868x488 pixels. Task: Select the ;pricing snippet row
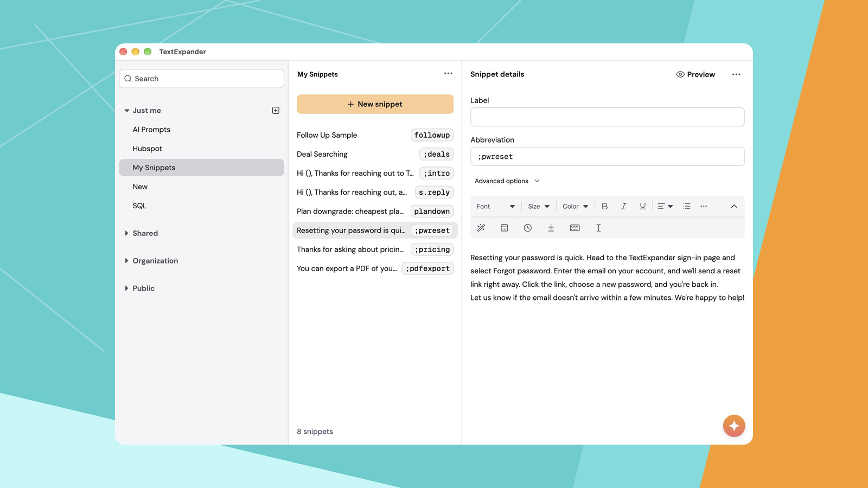375,249
